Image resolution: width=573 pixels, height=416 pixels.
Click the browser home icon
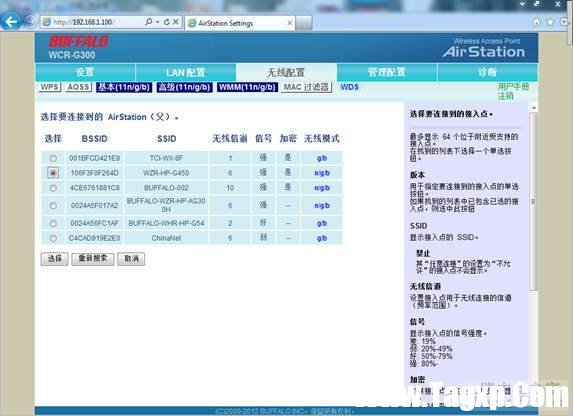pyautogui.click(x=536, y=22)
